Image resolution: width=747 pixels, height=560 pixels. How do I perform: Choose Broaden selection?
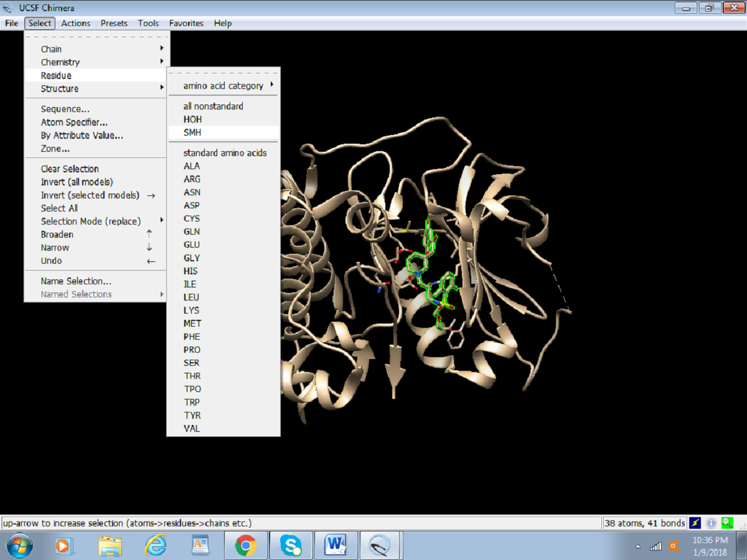coord(96,235)
